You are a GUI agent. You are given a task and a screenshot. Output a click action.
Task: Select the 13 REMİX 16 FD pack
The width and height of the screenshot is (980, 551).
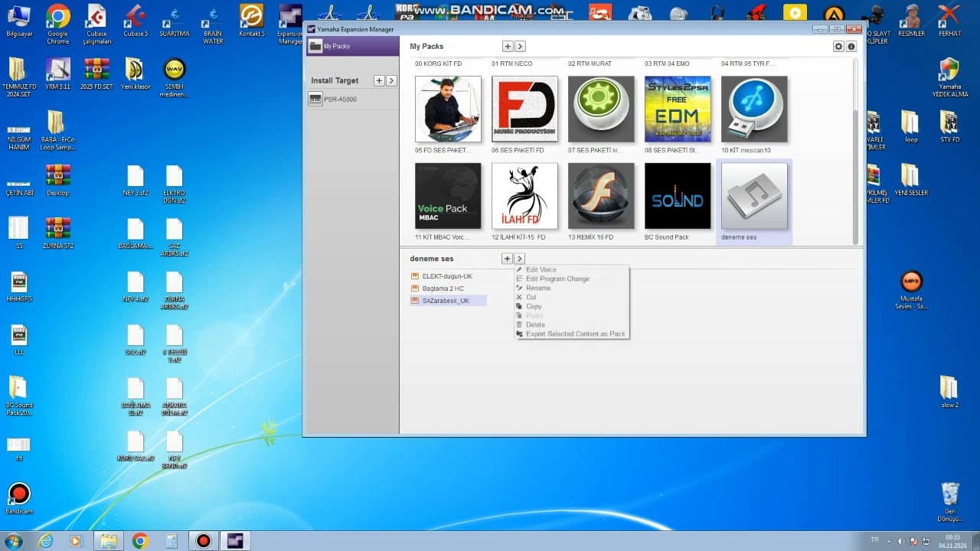point(601,196)
